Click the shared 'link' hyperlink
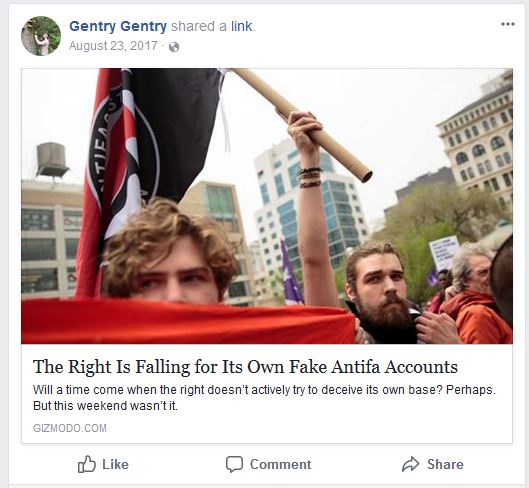This screenshot has width=529, height=488. pyautogui.click(x=242, y=26)
